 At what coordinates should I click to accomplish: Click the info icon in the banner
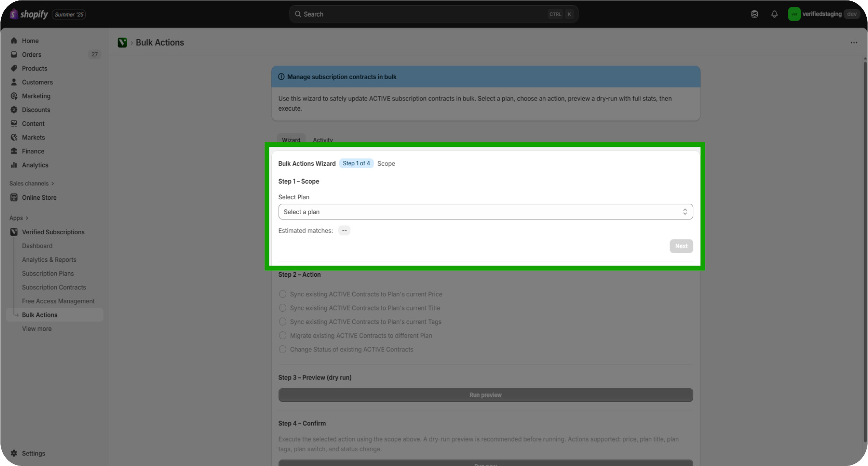tap(281, 77)
